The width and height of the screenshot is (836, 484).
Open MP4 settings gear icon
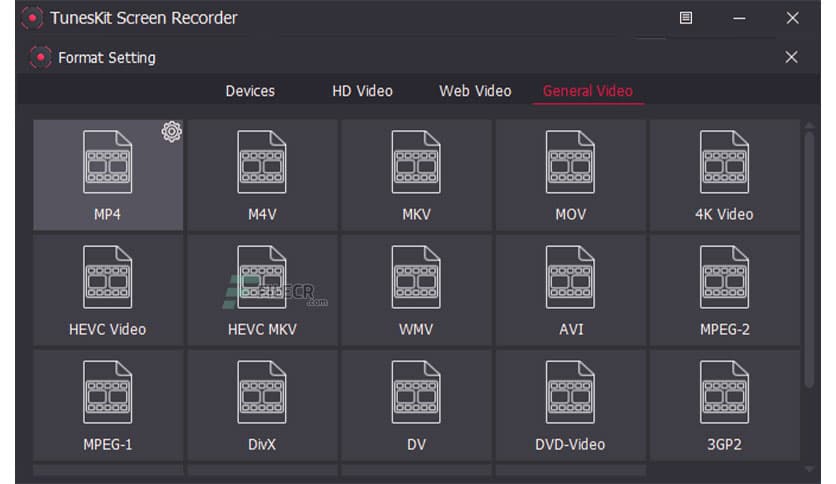[172, 131]
